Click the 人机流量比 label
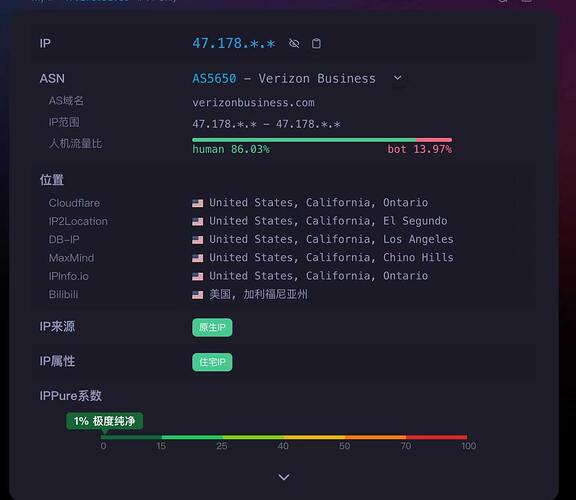The width and height of the screenshot is (576, 500). pos(75,144)
